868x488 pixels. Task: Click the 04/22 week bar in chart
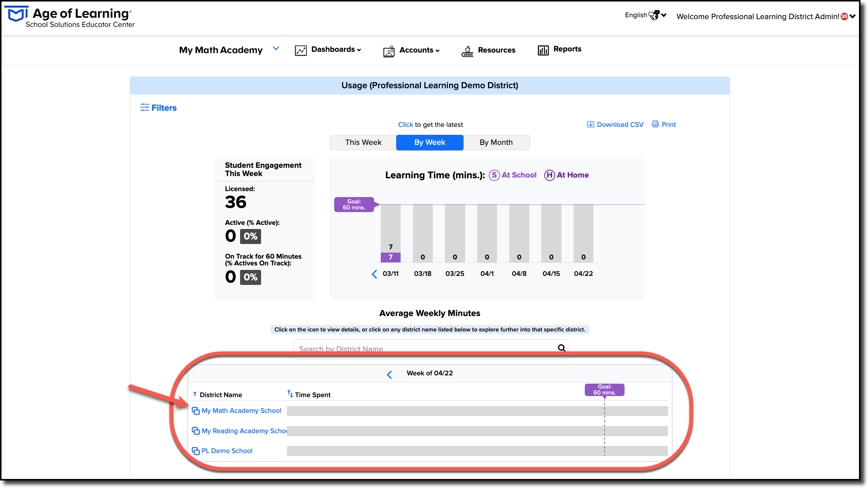583,233
